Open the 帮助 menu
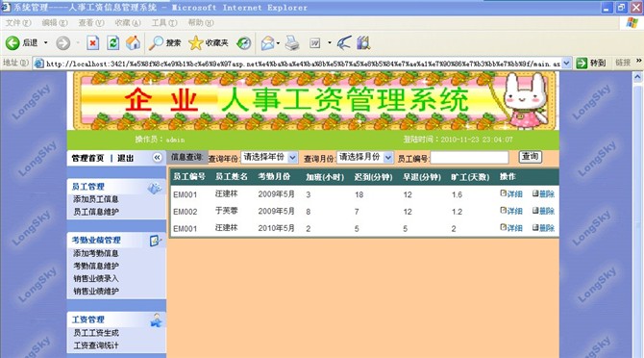Image resolution: width=644 pixels, height=358 pixels. (201, 23)
